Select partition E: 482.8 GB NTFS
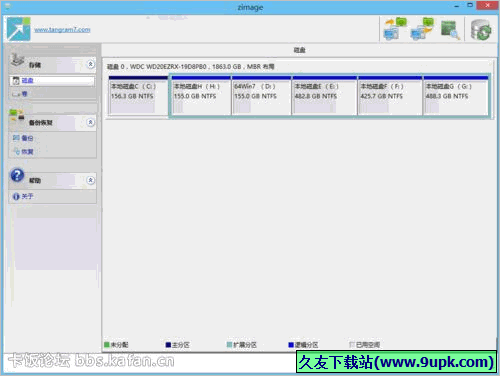This screenshot has height=376, width=500. (324, 96)
